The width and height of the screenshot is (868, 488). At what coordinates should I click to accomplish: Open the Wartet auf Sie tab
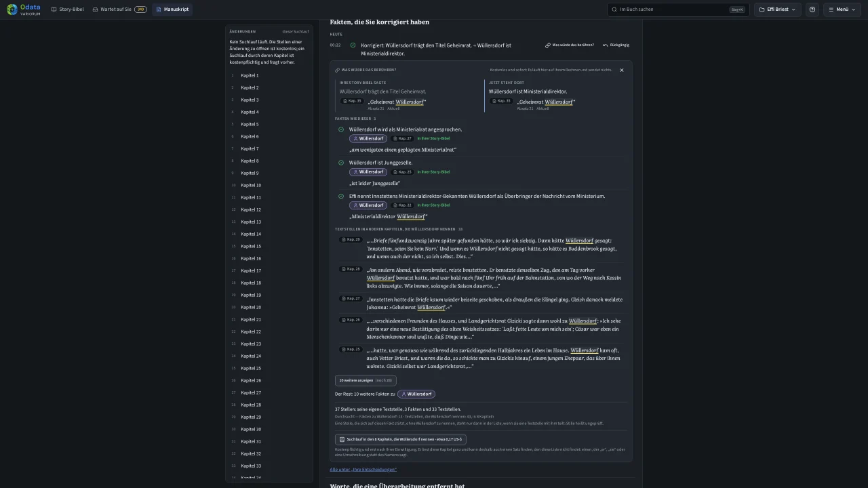[119, 9]
